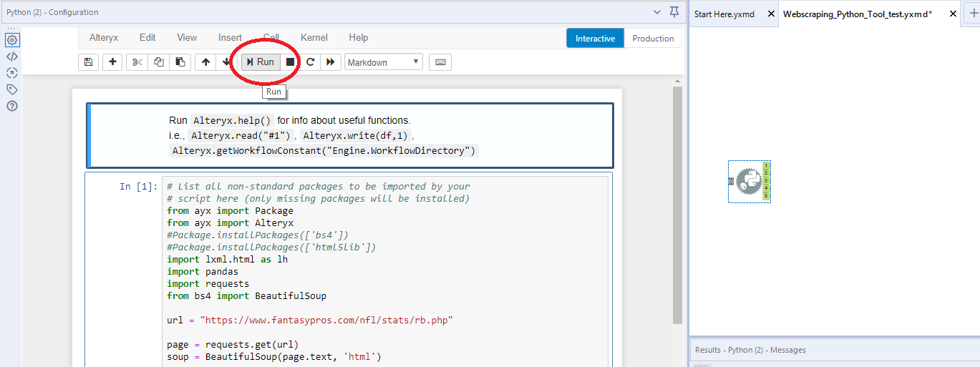980x367 pixels.
Task: Open the Kernel menu
Action: (314, 38)
